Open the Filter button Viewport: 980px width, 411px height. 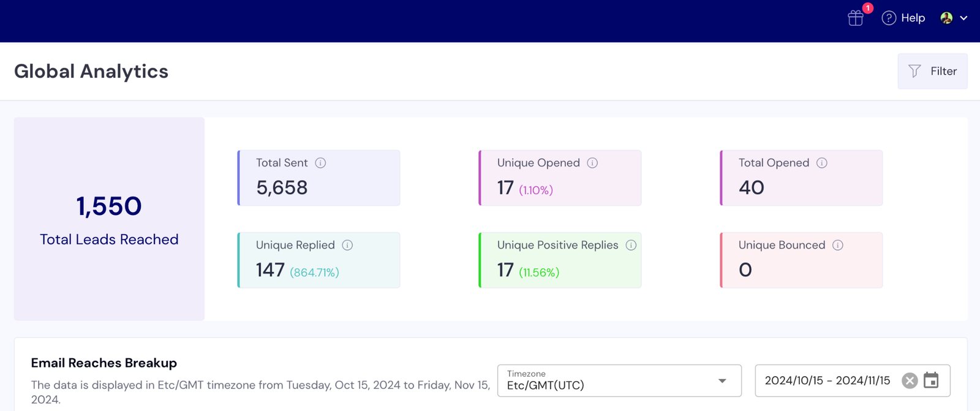pos(932,71)
